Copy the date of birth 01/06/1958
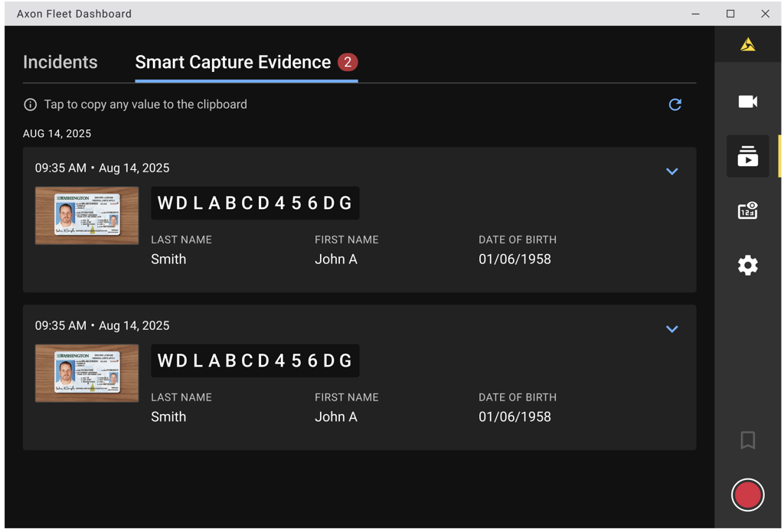 click(x=514, y=259)
